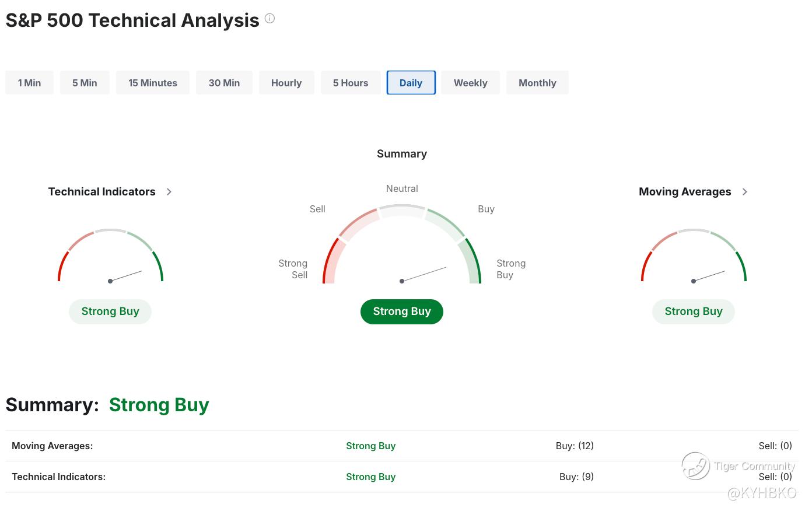
Task: Open the Moving Averages heading link
Action: 685,192
